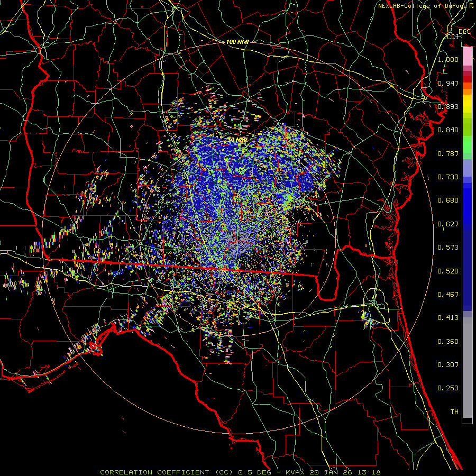Image resolution: width=476 pixels, height=476 pixels.
Task: Select the pink swatch at color bar top
Action: [x=467, y=57]
